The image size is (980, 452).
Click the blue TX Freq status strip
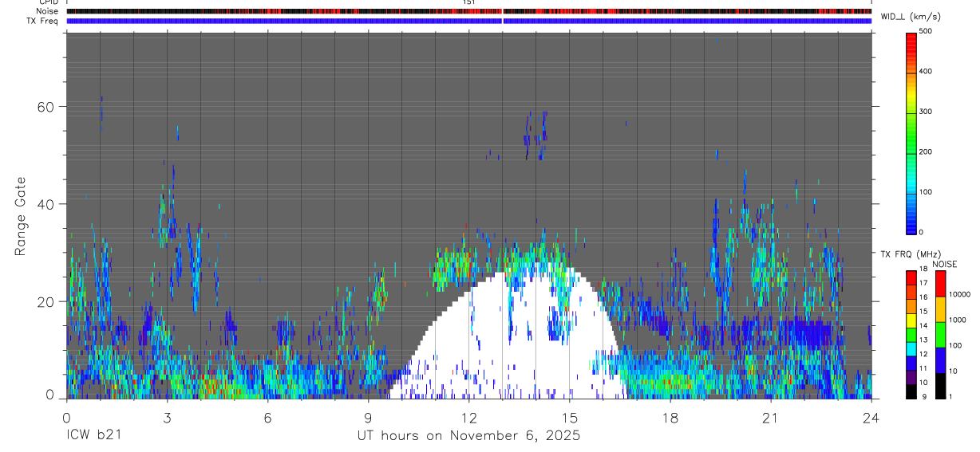(x=468, y=21)
